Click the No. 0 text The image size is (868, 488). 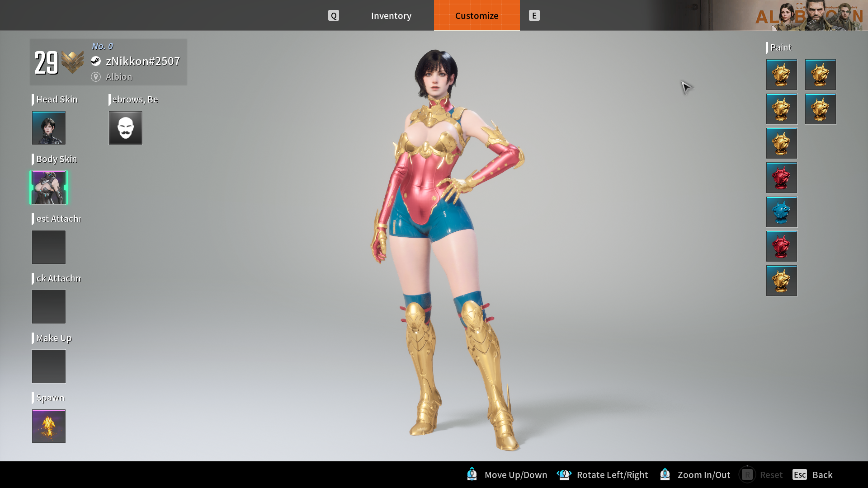102,46
